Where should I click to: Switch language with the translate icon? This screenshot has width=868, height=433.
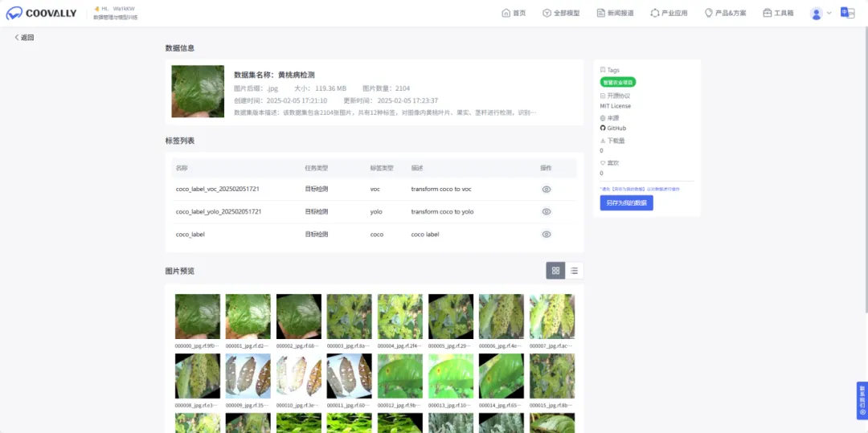tap(847, 13)
